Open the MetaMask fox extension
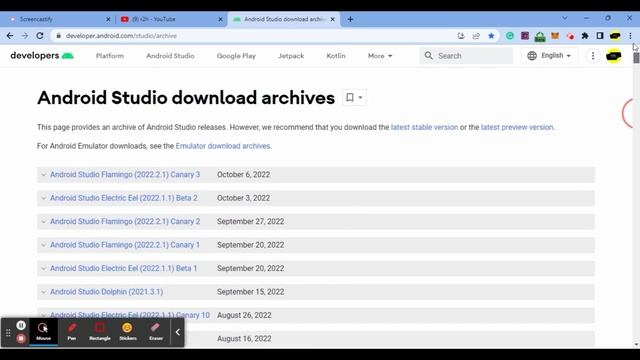 pos(555,36)
